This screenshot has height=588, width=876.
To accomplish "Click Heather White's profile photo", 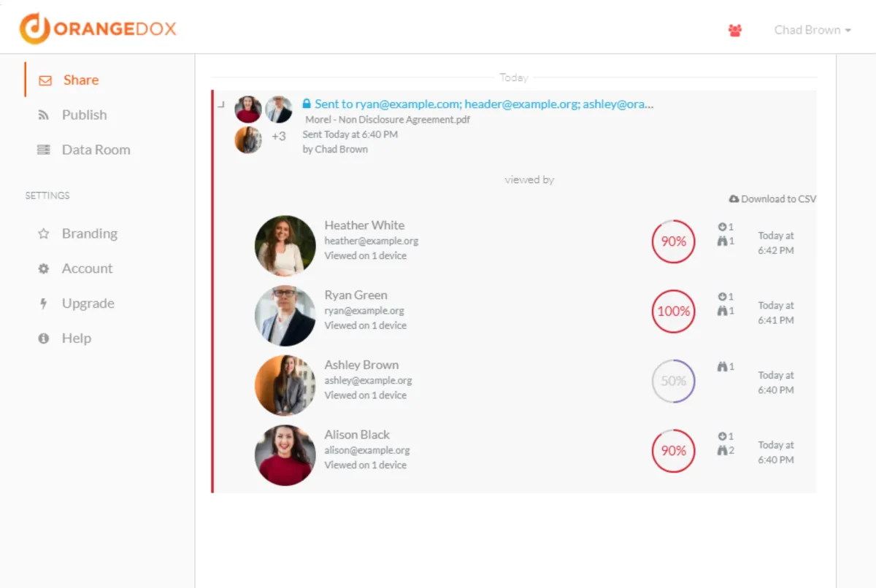I will (285, 245).
